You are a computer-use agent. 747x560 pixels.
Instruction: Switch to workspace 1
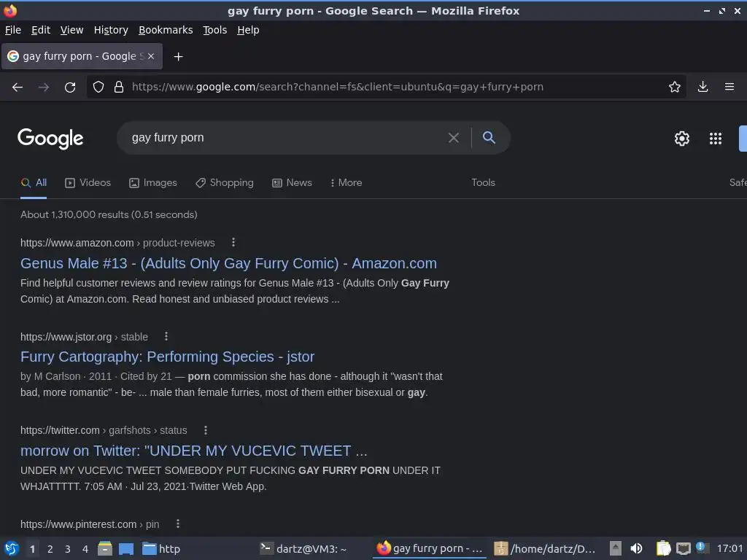point(32,549)
